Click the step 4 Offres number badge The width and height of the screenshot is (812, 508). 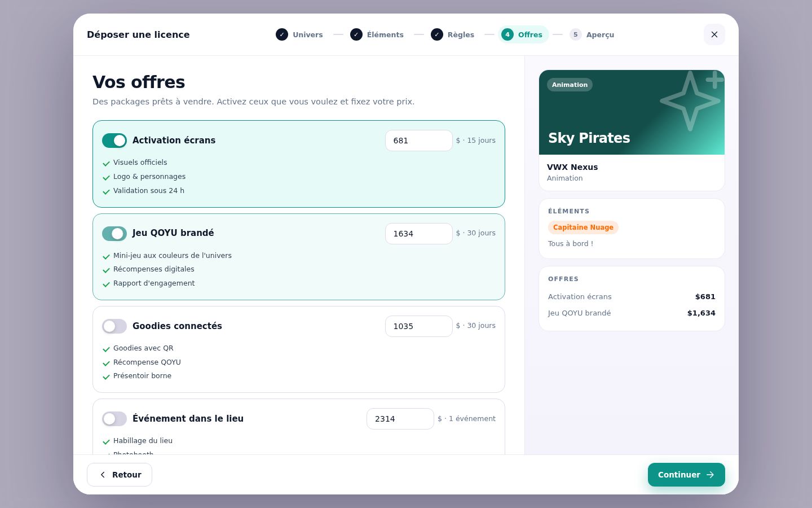point(507,34)
